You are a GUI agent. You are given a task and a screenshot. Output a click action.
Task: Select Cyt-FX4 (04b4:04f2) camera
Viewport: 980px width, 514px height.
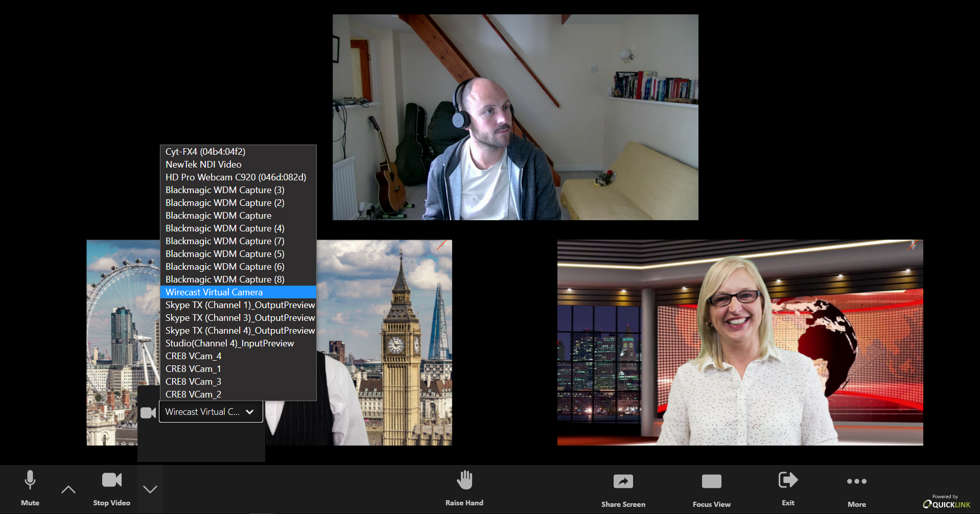pyautogui.click(x=238, y=152)
